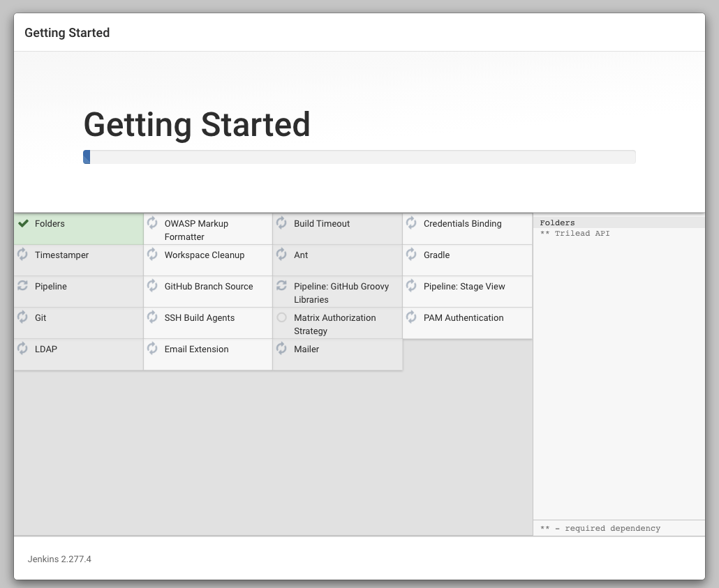719x588 pixels.
Task: Click the pending icon next to Ant
Action: [281, 254]
